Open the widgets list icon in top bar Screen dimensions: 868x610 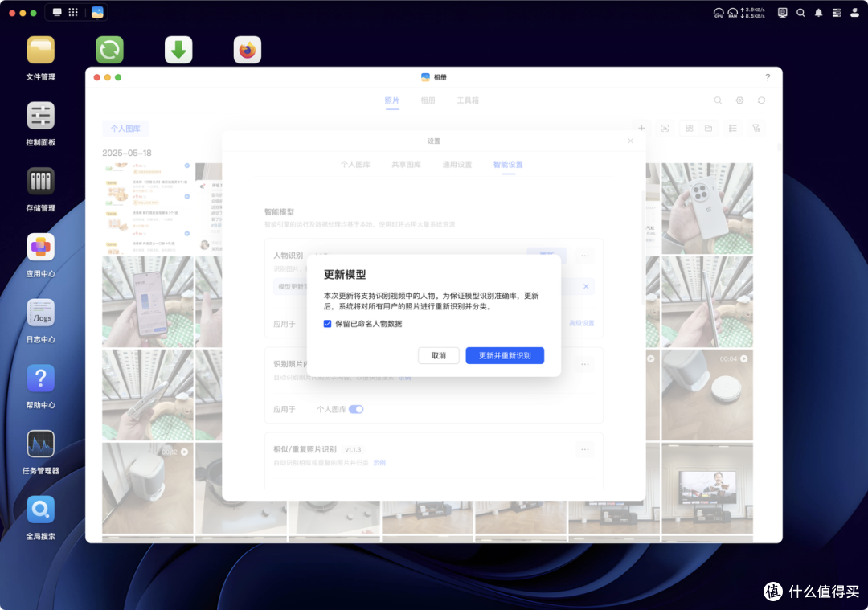coord(837,13)
